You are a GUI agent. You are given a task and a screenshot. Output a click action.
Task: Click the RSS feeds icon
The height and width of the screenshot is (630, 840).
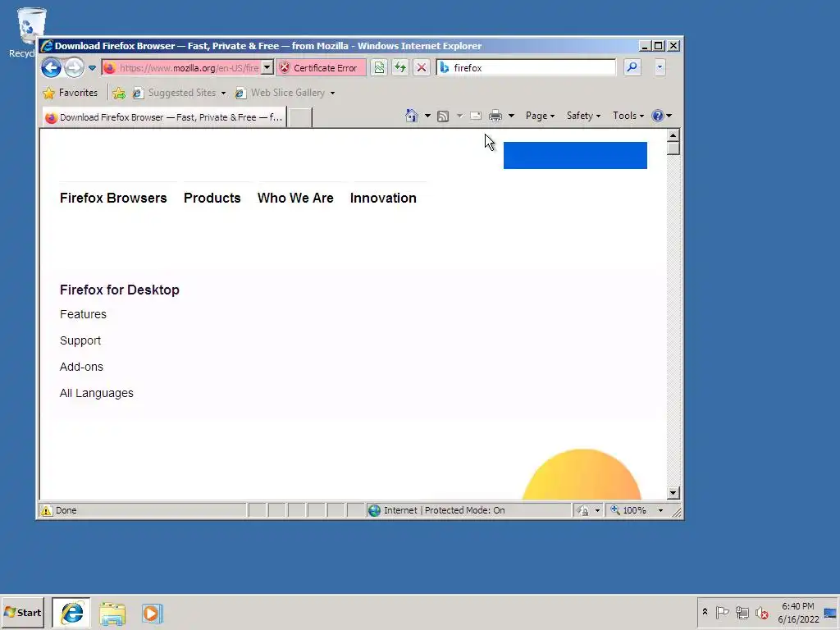pyautogui.click(x=443, y=116)
